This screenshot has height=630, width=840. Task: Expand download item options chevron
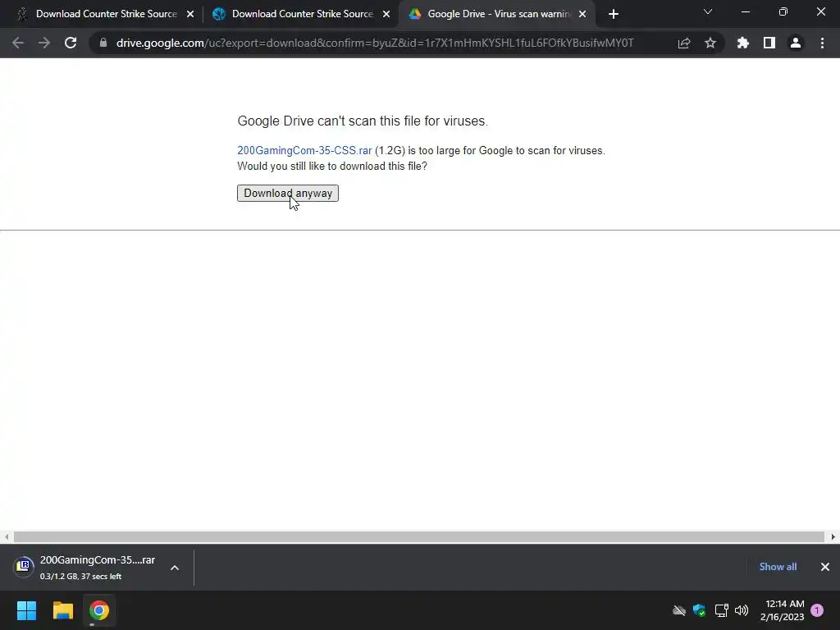point(175,568)
